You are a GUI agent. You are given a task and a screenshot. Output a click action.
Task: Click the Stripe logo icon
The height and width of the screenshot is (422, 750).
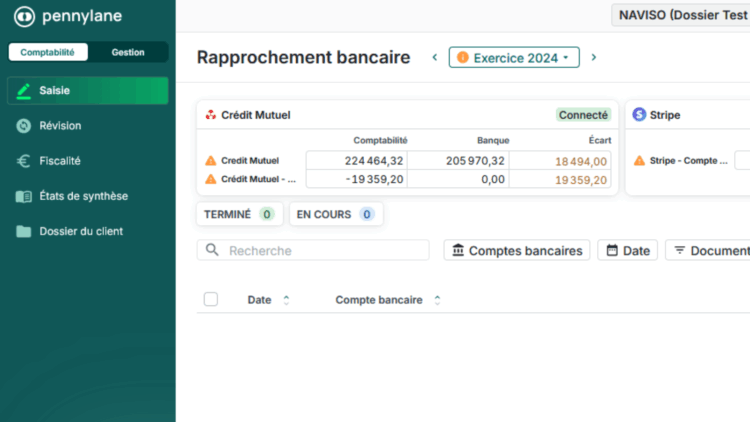[640, 115]
